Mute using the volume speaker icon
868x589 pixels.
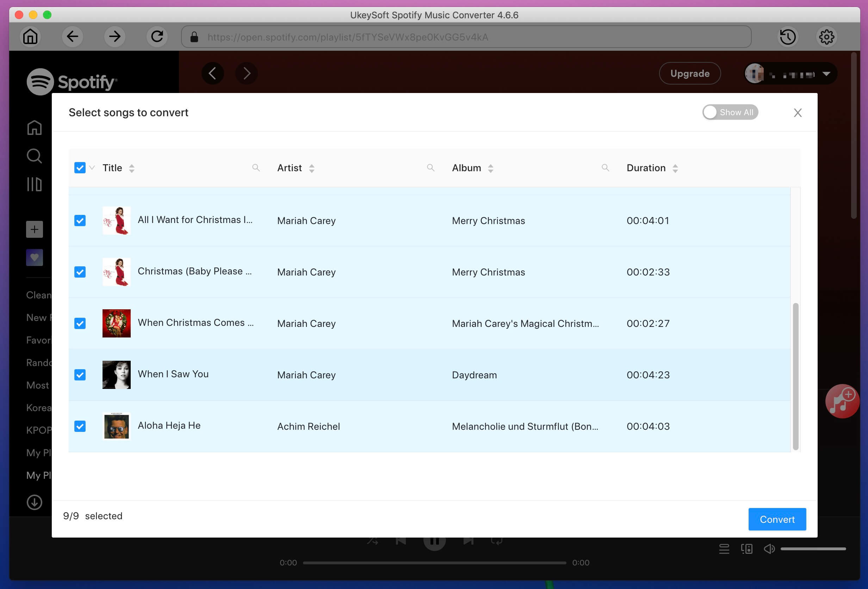pyautogui.click(x=769, y=548)
